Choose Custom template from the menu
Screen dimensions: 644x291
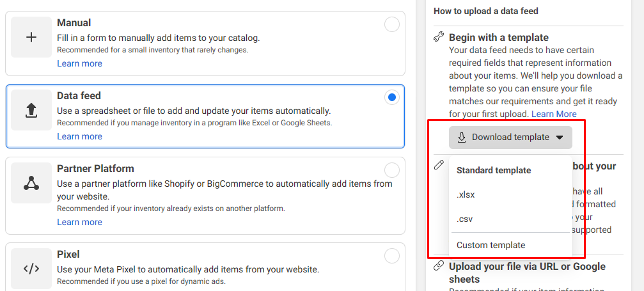tap(491, 245)
